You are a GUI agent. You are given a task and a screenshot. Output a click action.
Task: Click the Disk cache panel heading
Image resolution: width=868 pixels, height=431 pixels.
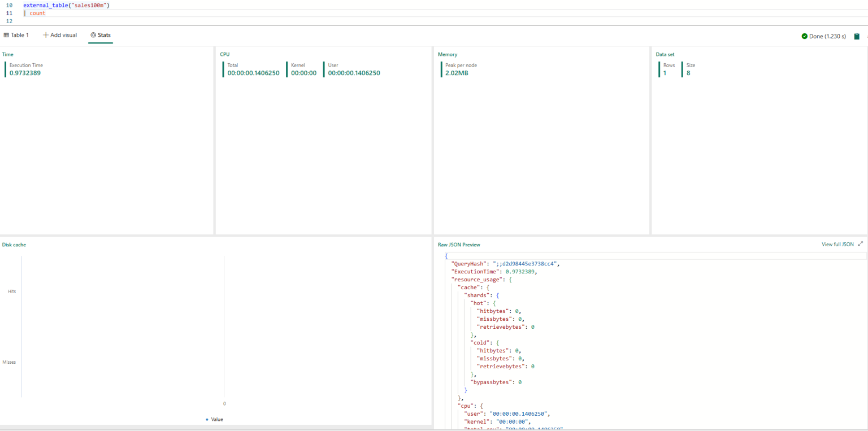(x=14, y=245)
